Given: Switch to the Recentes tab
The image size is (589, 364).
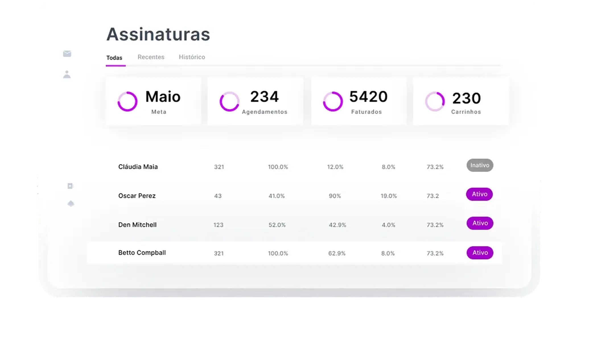Looking at the screenshot, I should click(x=151, y=57).
